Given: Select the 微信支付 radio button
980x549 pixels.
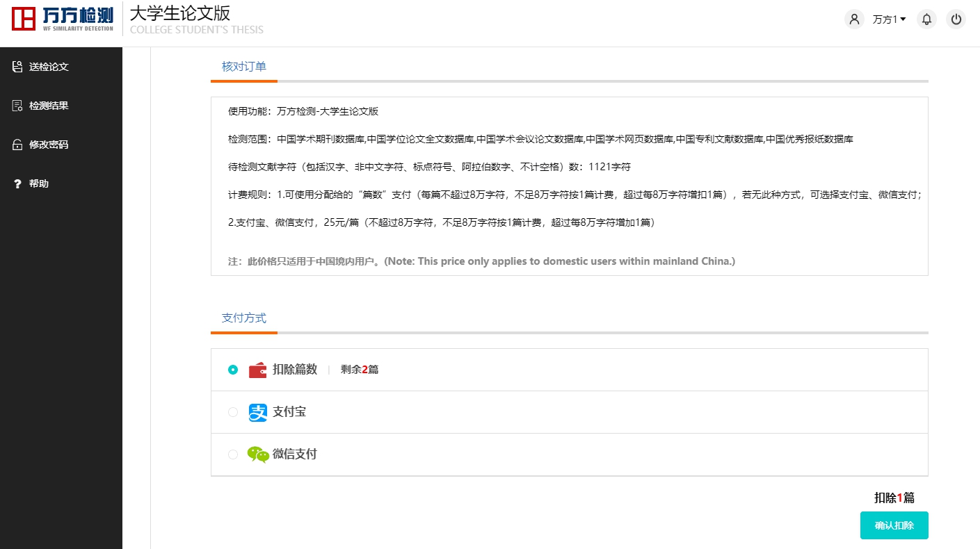Looking at the screenshot, I should pyautogui.click(x=233, y=454).
